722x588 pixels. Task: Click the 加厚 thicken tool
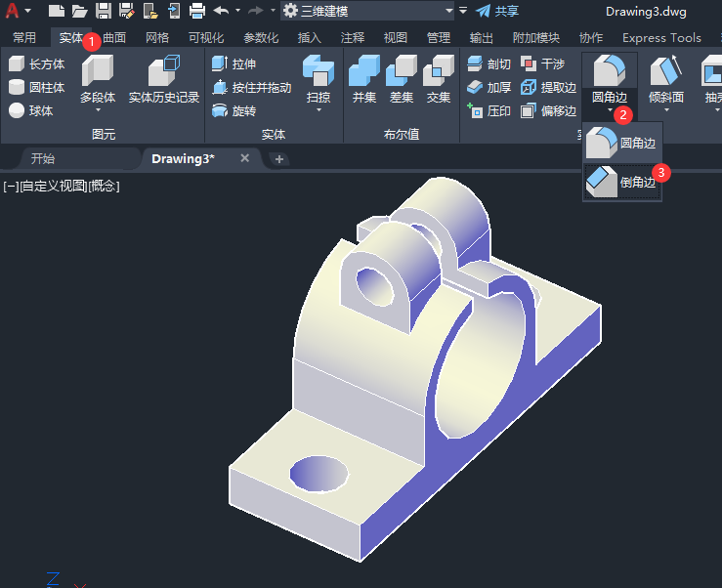point(488,88)
